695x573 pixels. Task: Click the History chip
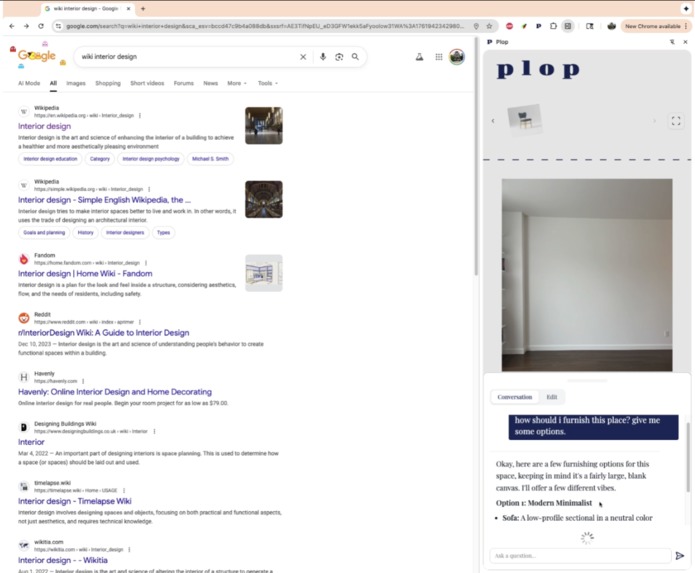[x=86, y=232]
